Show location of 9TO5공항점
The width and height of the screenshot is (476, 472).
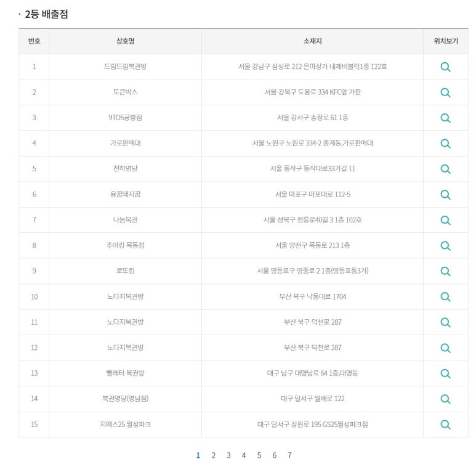pos(445,118)
